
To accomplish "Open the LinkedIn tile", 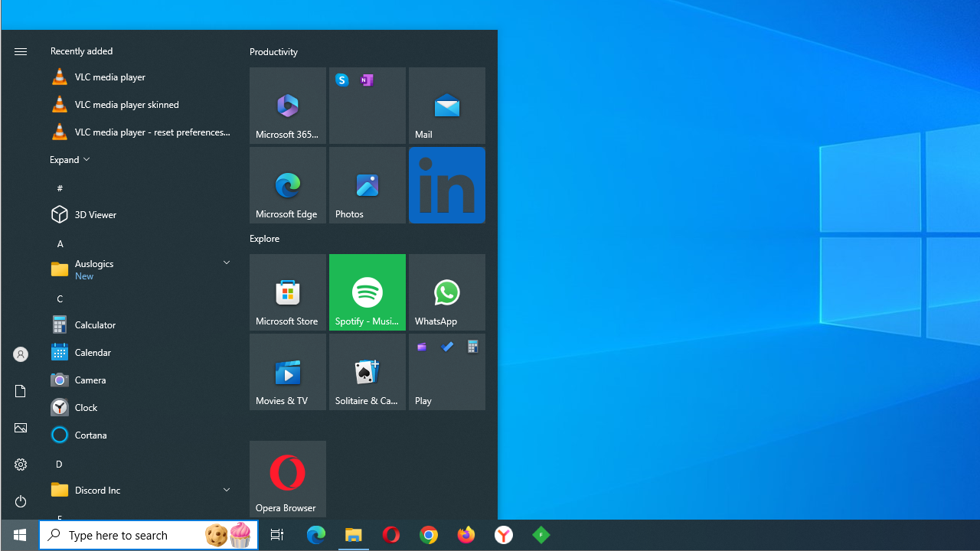I will (447, 185).
